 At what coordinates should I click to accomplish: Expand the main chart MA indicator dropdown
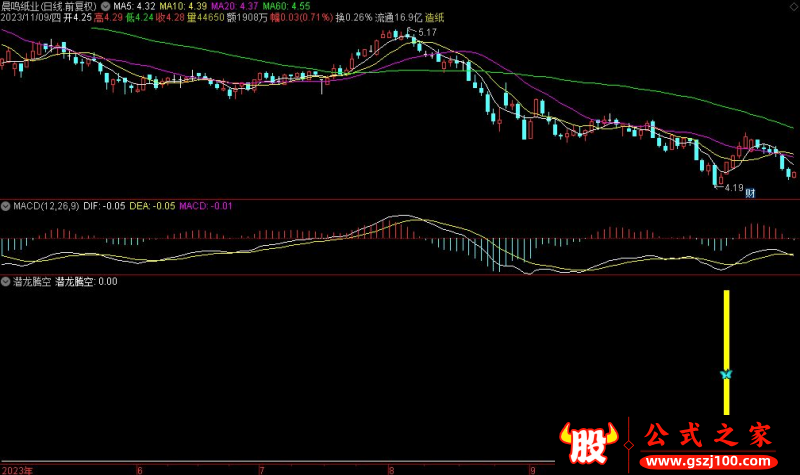[106, 5]
